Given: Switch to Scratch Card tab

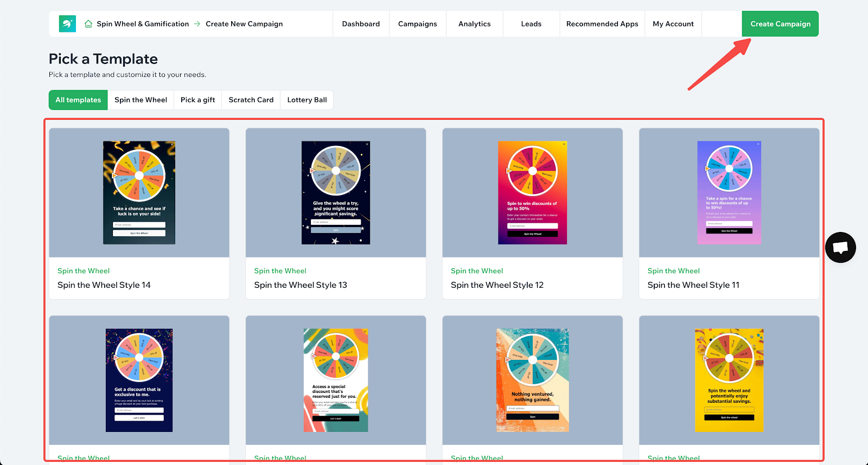Looking at the screenshot, I should pyautogui.click(x=251, y=100).
